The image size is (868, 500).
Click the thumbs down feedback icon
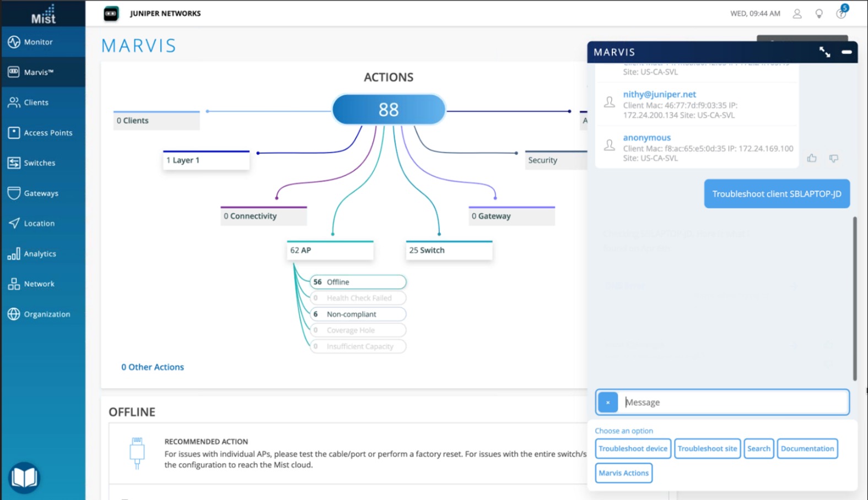point(833,159)
